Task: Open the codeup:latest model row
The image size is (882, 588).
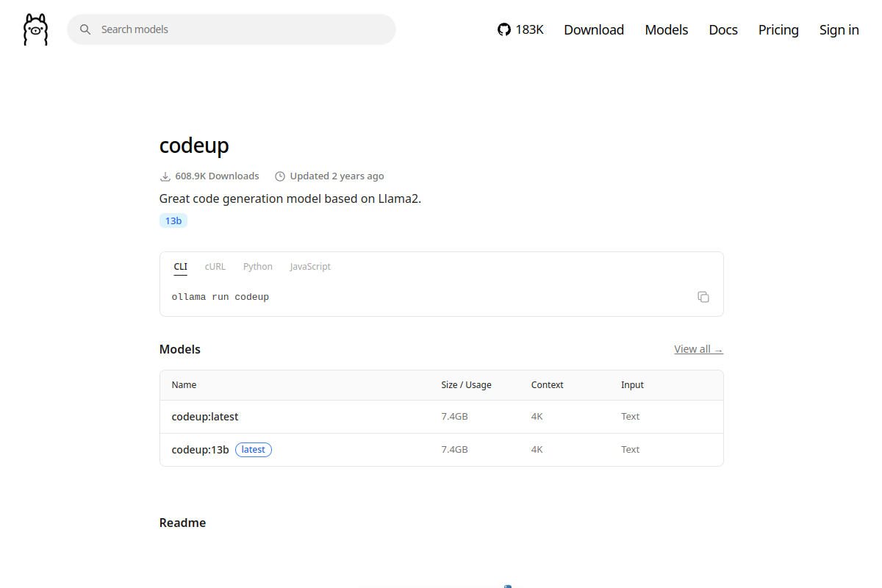Action: (442, 417)
